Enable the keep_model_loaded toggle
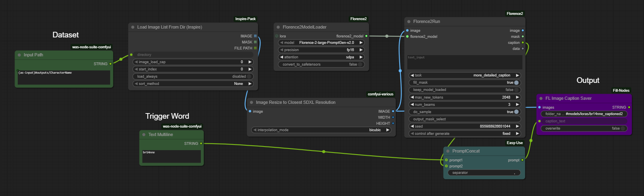This screenshot has width=644, height=196. tap(516, 90)
